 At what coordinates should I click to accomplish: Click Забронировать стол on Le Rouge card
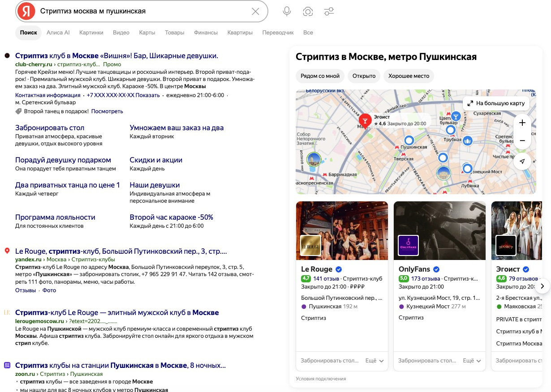(330, 361)
